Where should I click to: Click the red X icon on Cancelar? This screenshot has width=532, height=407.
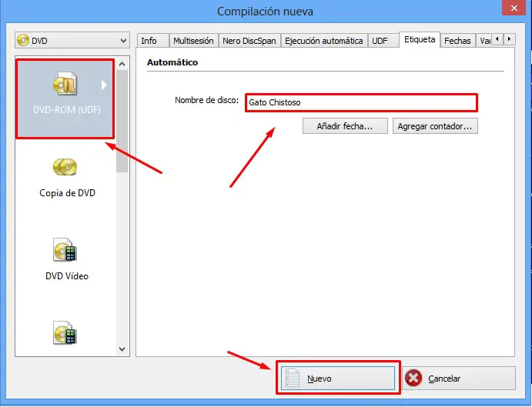(413, 379)
